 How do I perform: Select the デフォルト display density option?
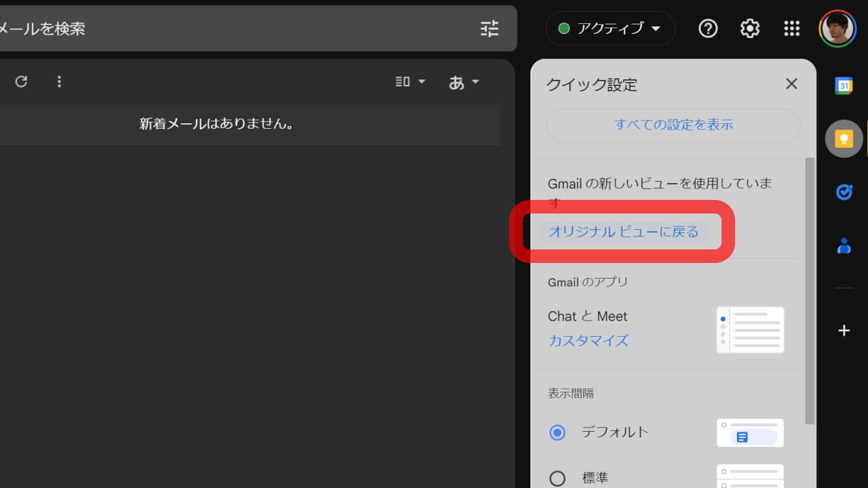pyautogui.click(x=557, y=432)
